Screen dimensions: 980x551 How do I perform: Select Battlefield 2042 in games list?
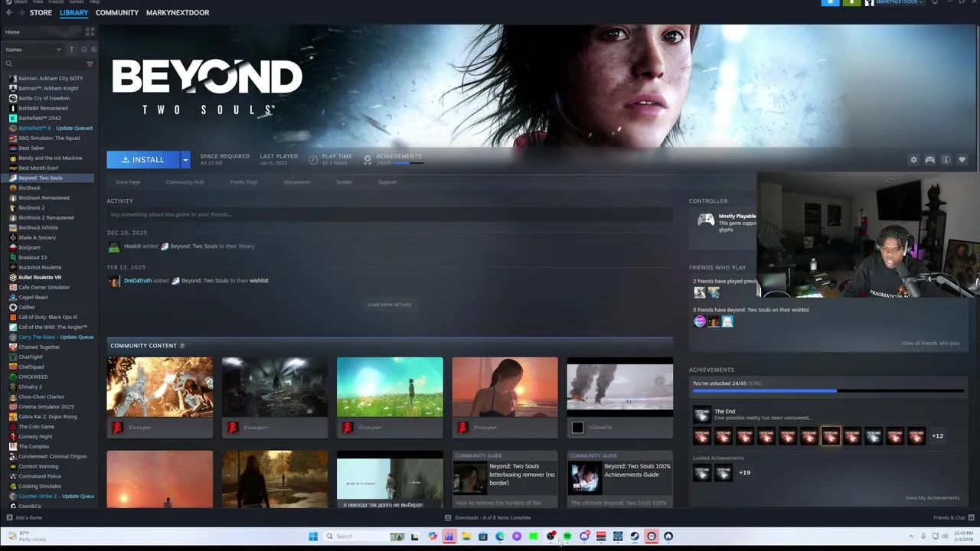39,118
